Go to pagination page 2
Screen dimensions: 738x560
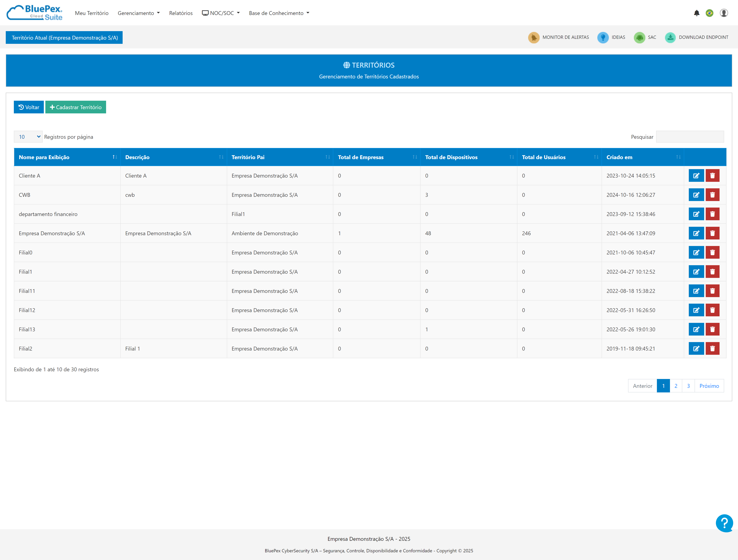click(x=676, y=386)
